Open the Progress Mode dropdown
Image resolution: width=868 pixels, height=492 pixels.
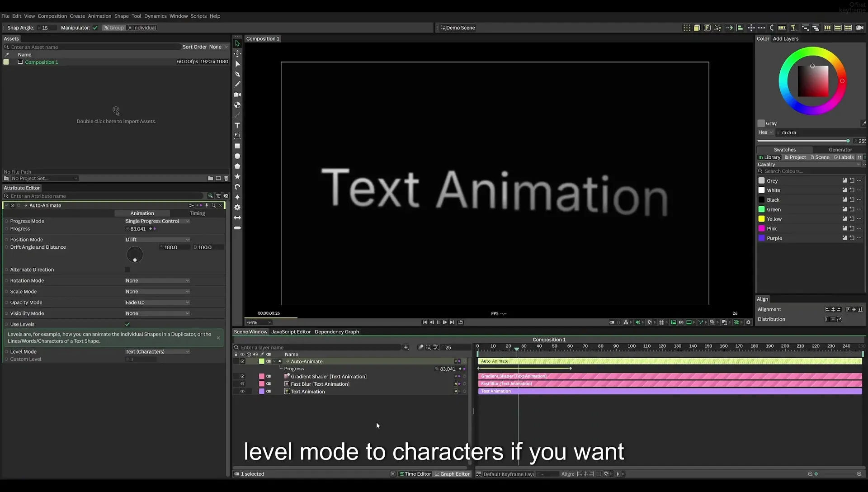[x=157, y=221]
